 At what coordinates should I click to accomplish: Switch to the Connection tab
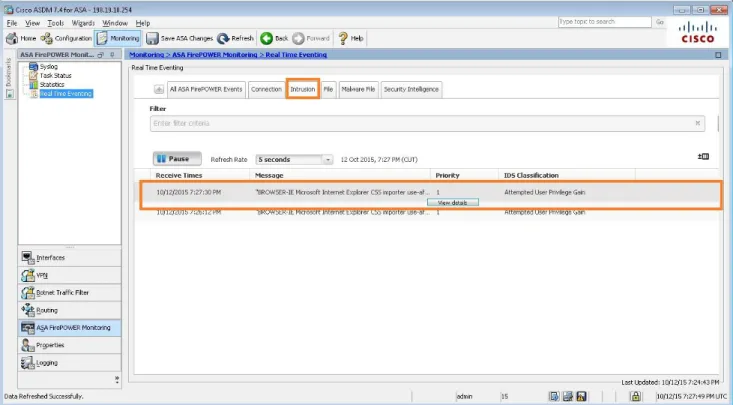[266, 89]
